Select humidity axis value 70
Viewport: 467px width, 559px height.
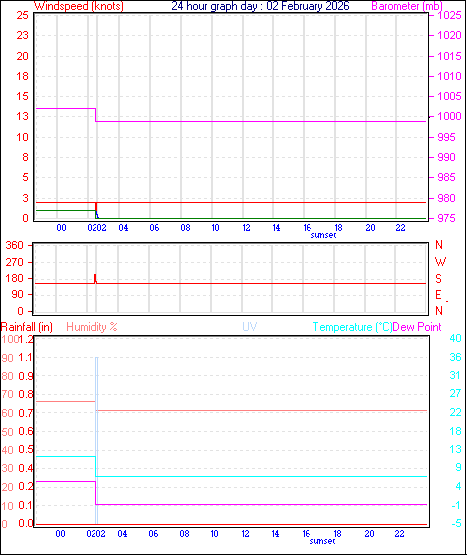7,395
